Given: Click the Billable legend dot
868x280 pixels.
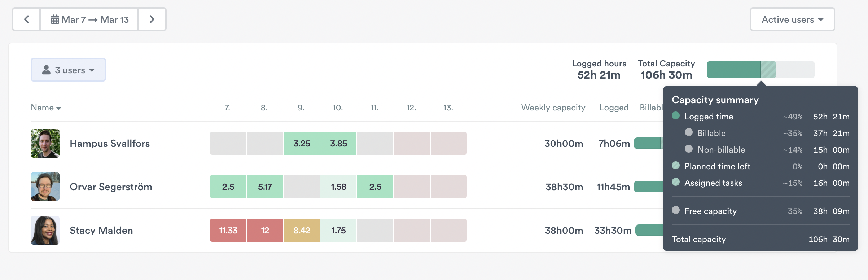Looking at the screenshot, I should [x=689, y=133].
